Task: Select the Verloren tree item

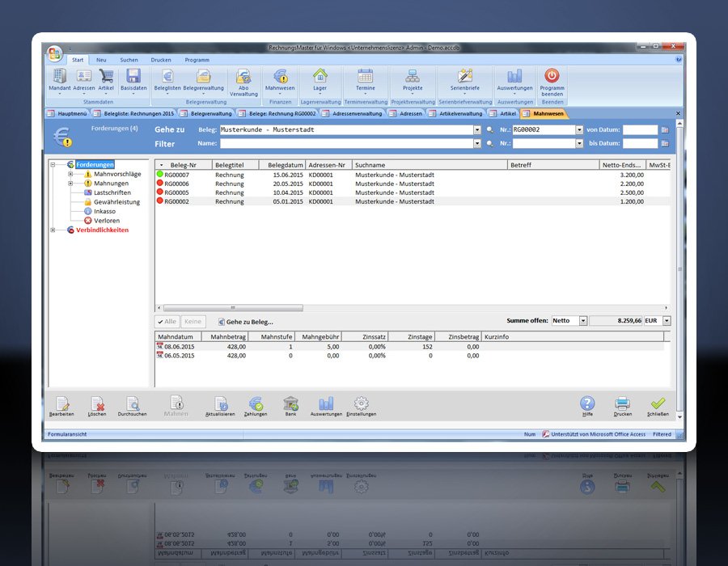Action: pos(106,221)
